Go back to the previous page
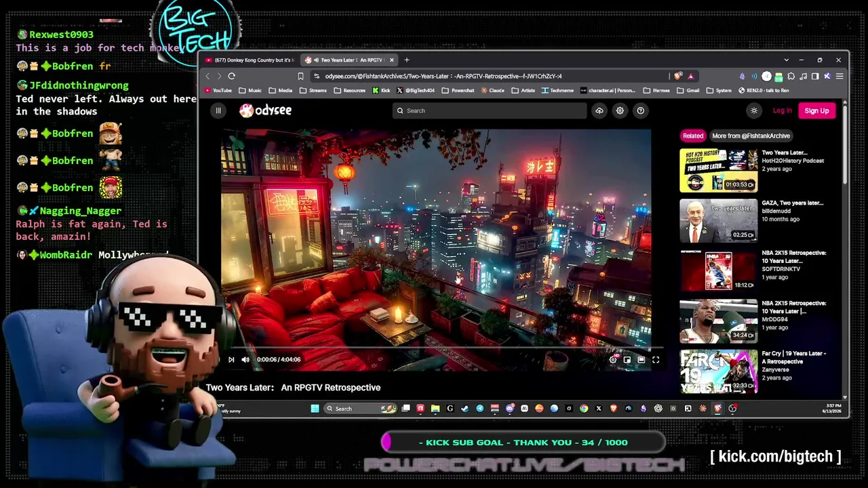The width and height of the screenshot is (868, 488). point(208,76)
